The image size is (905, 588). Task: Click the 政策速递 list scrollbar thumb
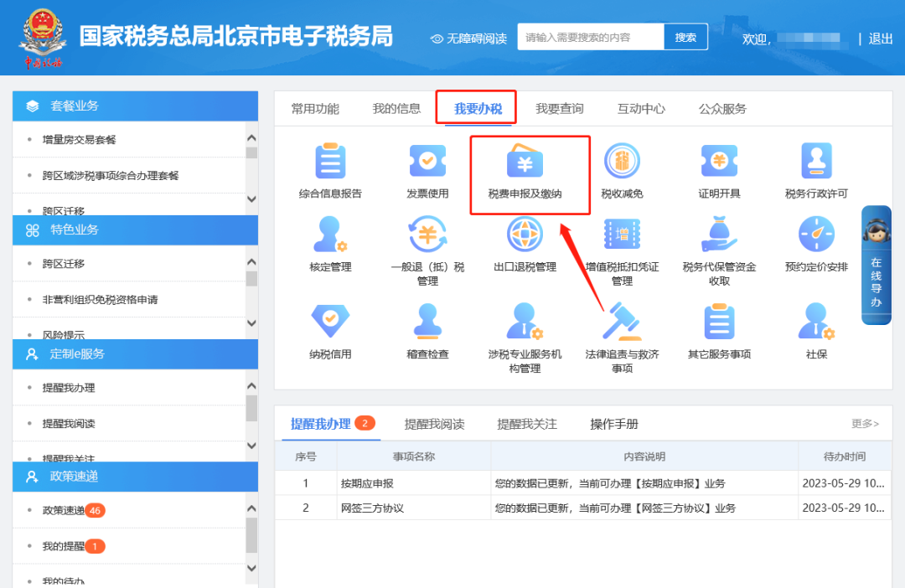tap(251, 535)
